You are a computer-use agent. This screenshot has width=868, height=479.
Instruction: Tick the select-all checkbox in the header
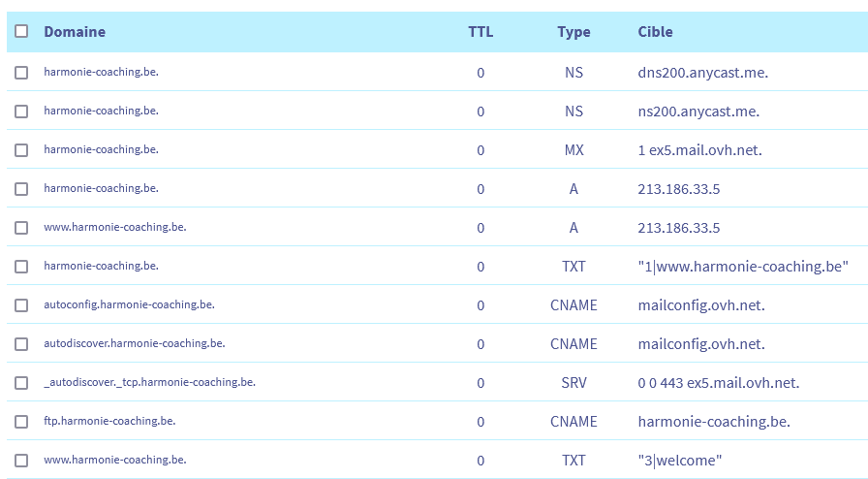click(x=21, y=31)
